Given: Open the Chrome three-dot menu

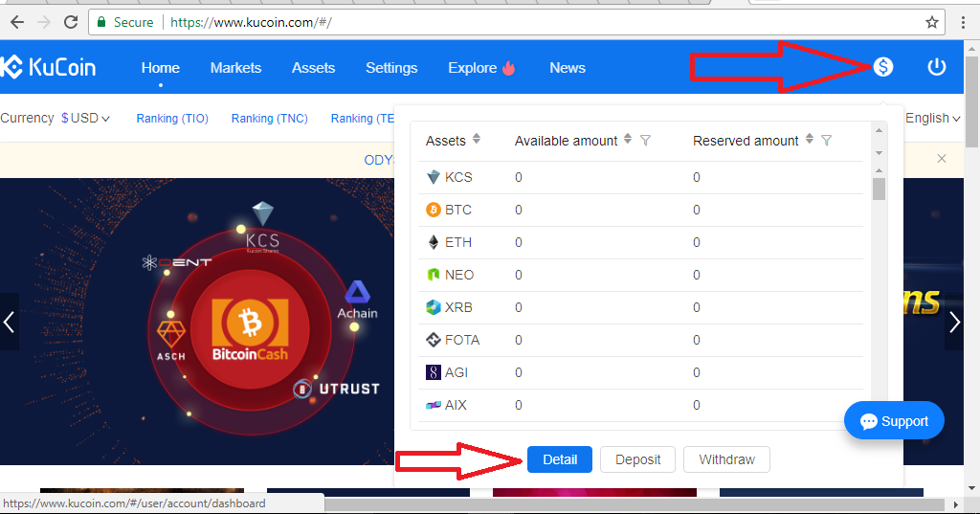Looking at the screenshot, I should pyautogui.click(x=963, y=23).
